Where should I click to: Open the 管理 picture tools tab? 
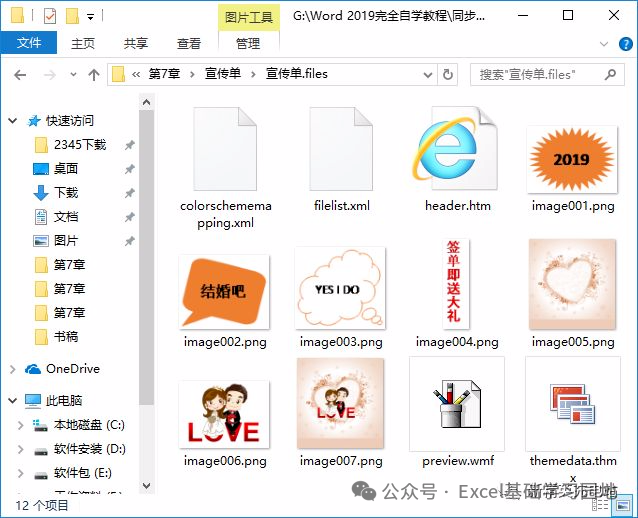[x=248, y=44]
